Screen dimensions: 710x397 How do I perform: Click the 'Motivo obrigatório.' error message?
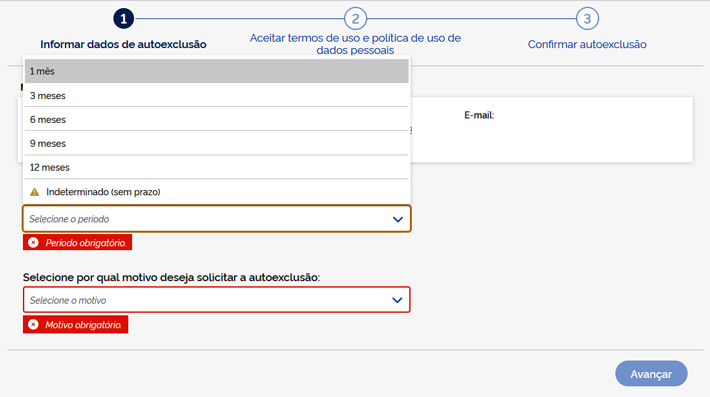(x=76, y=325)
